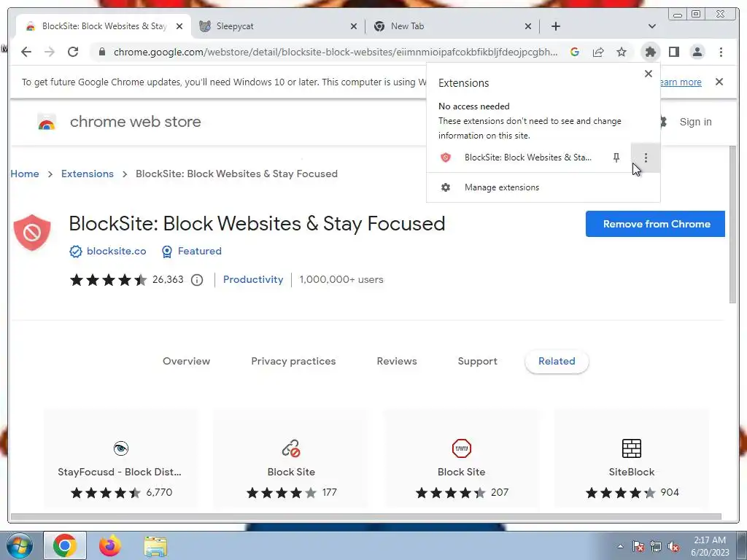Click the forward navigation arrow
Screen dimensions: 747x560
(50, 52)
